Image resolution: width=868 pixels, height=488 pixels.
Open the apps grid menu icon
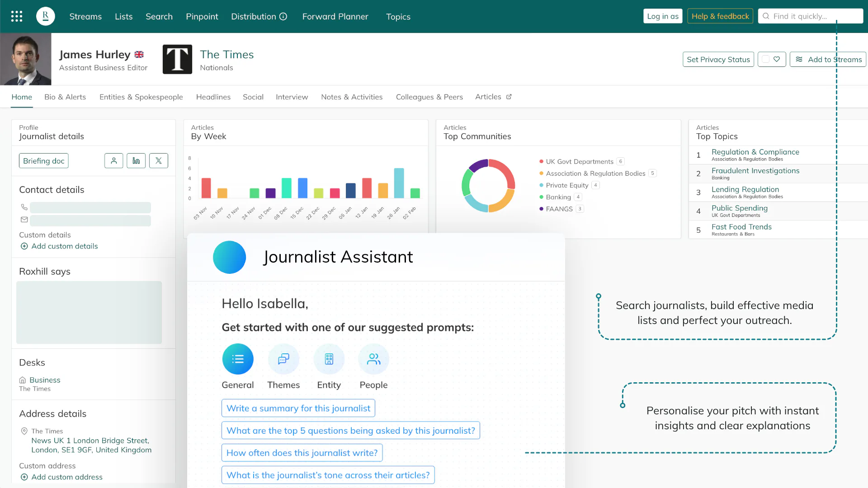click(x=17, y=16)
